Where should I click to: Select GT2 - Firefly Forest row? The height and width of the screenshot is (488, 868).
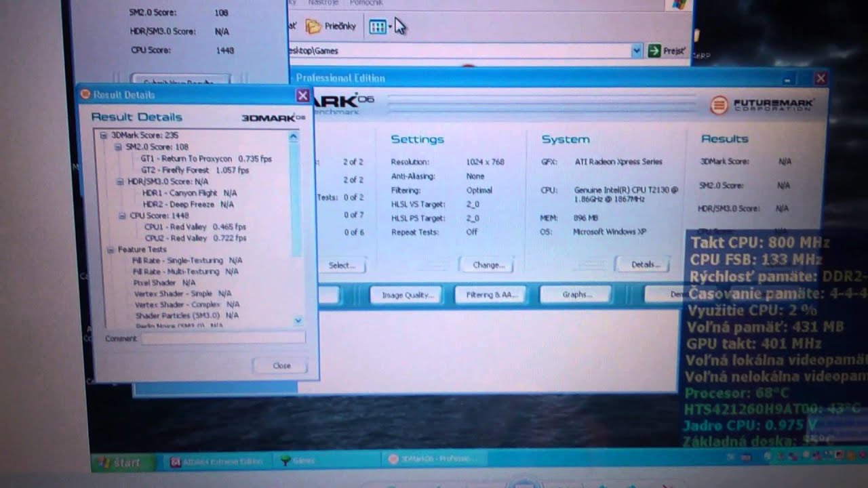click(x=195, y=169)
